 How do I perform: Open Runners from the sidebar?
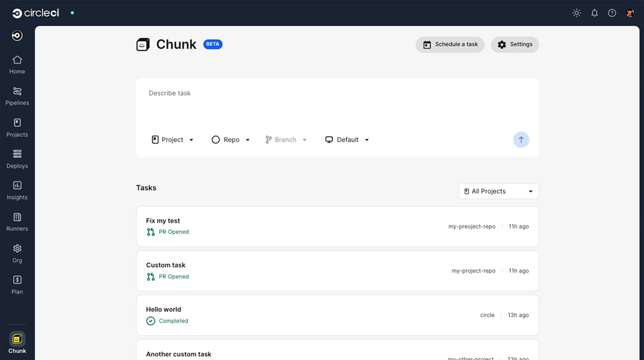(x=17, y=221)
